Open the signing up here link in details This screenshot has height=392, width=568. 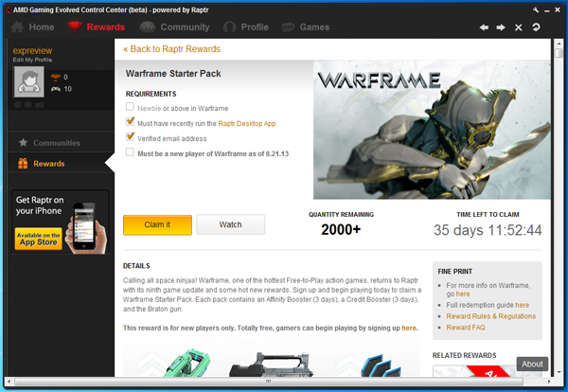[409, 328]
